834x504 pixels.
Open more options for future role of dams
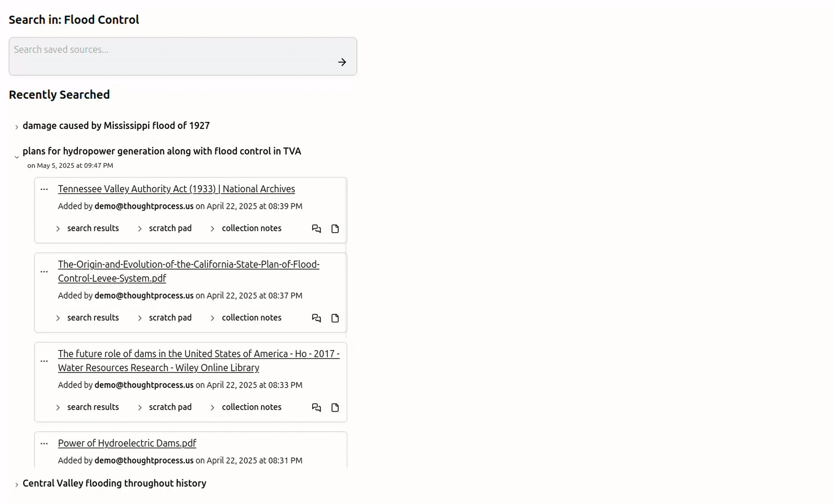pos(44,361)
